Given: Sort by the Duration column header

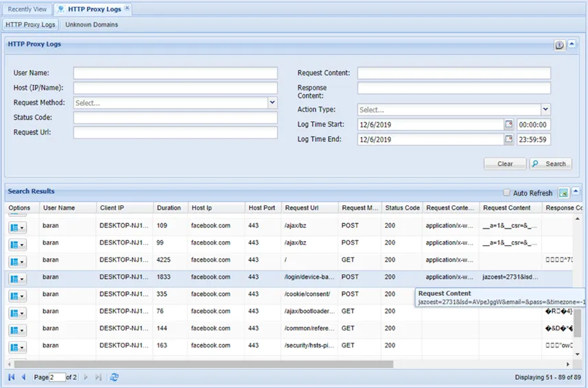Looking at the screenshot, I should pyautogui.click(x=170, y=208).
